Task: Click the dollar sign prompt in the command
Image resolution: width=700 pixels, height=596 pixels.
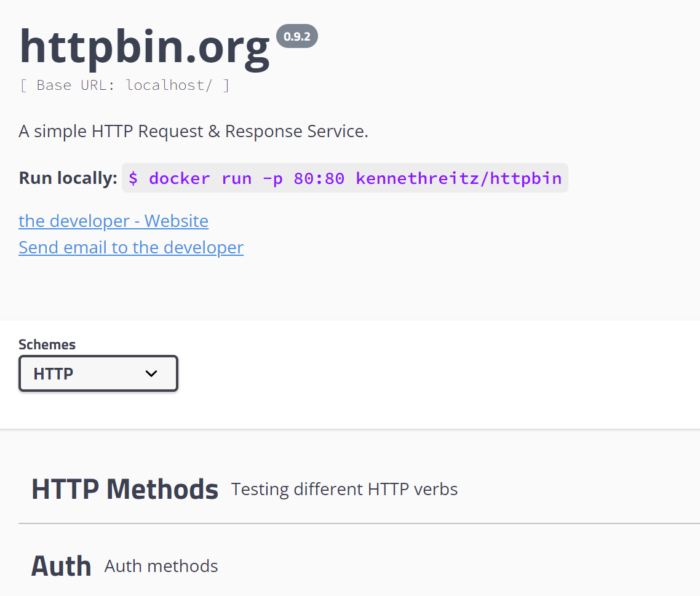Action: [133, 178]
